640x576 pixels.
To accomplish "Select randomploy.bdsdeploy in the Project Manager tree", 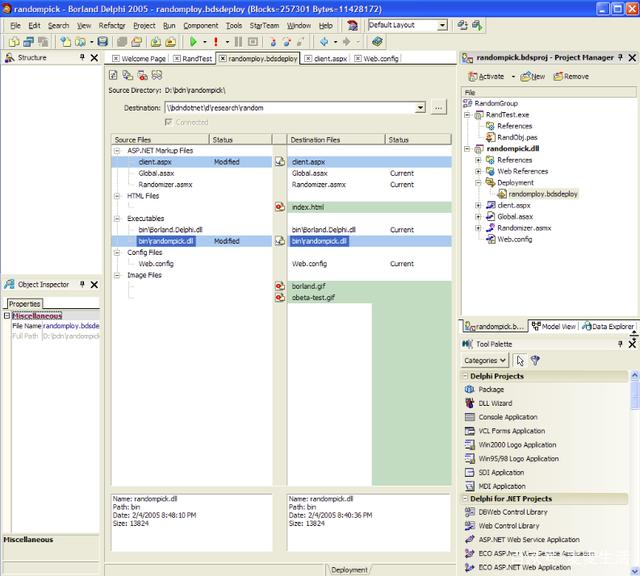I will pos(543,194).
